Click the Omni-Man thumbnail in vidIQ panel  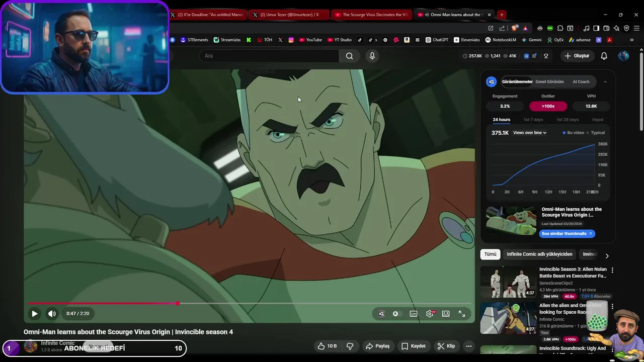pyautogui.click(x=511, y=221)
